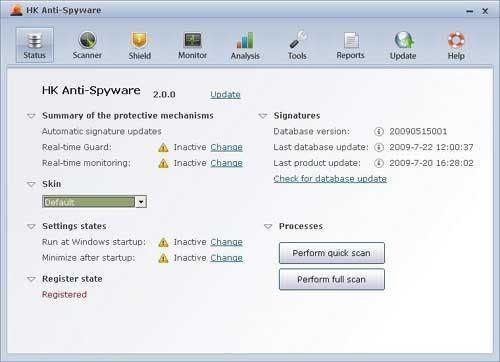Click Real-time monitoring warning triangle icon
This screenshot has height=362, width=500.
pyautogui.click(x=163, y=163)
